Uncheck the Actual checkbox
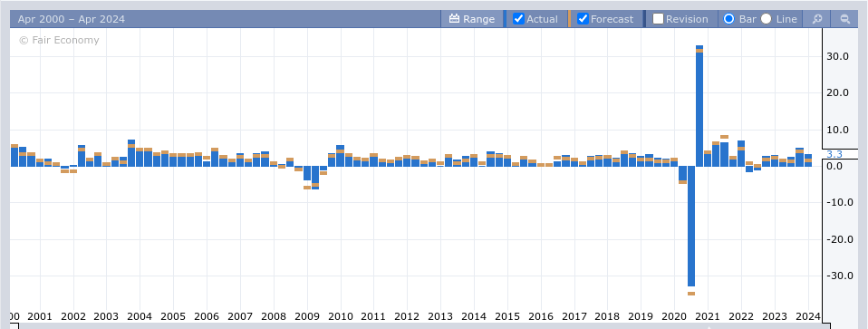The width and height of the screenshot is (868, 329). (518, 19)
